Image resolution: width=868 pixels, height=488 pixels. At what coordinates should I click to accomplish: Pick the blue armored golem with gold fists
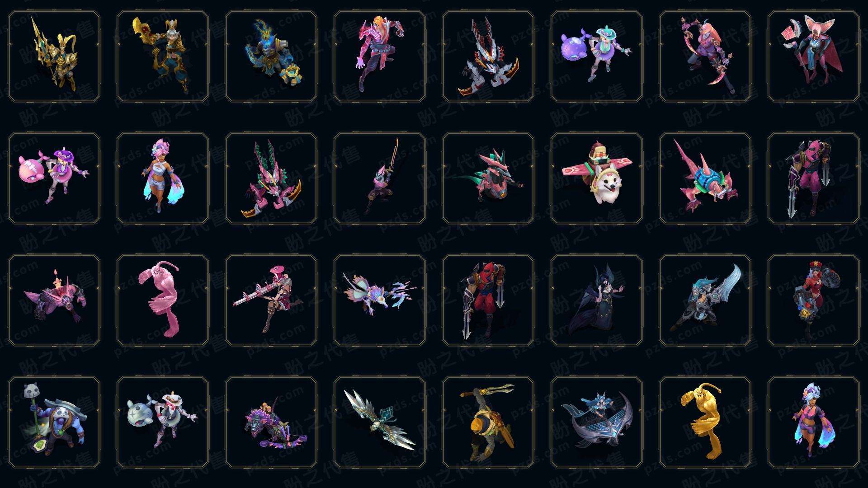pyautogui.click(x=271, y=56)
